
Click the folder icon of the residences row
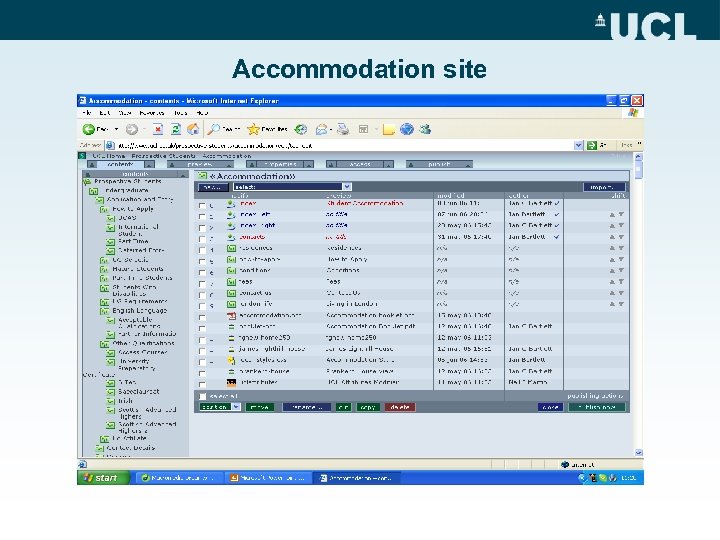point(231,248)
